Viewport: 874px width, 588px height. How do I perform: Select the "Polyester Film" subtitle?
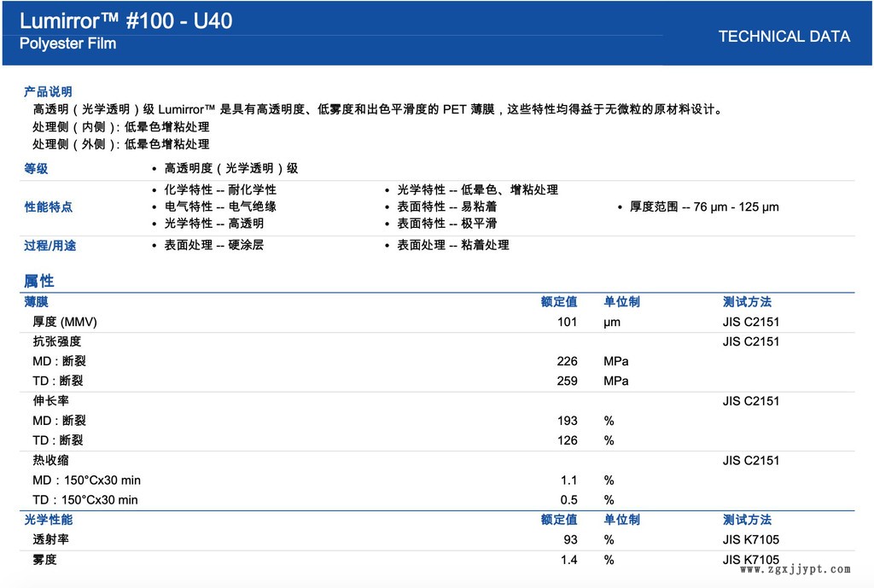click(68, 44)
